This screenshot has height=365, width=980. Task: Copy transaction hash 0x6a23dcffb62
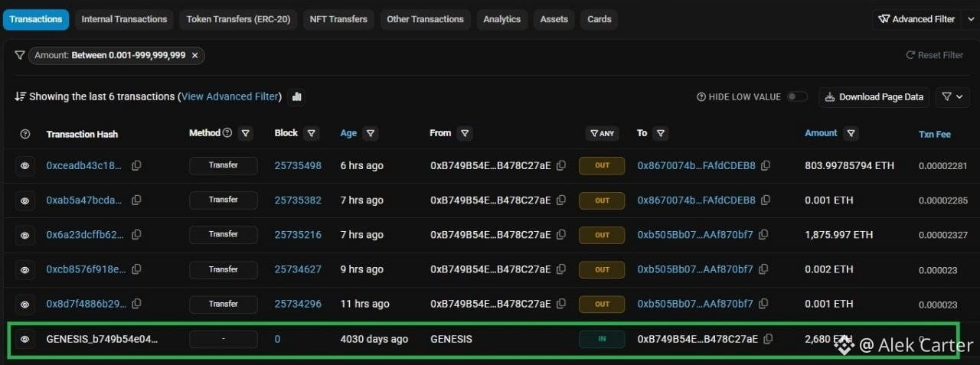pyautogui.click(x=136, y=234)
